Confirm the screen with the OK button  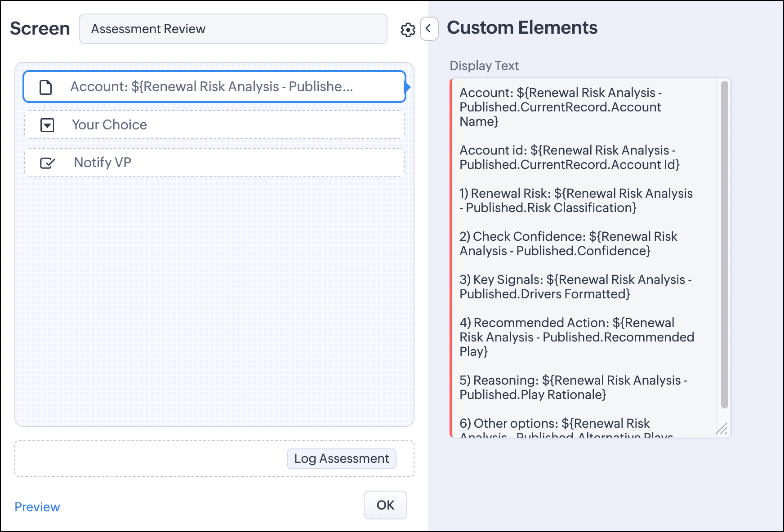(385, 505)
